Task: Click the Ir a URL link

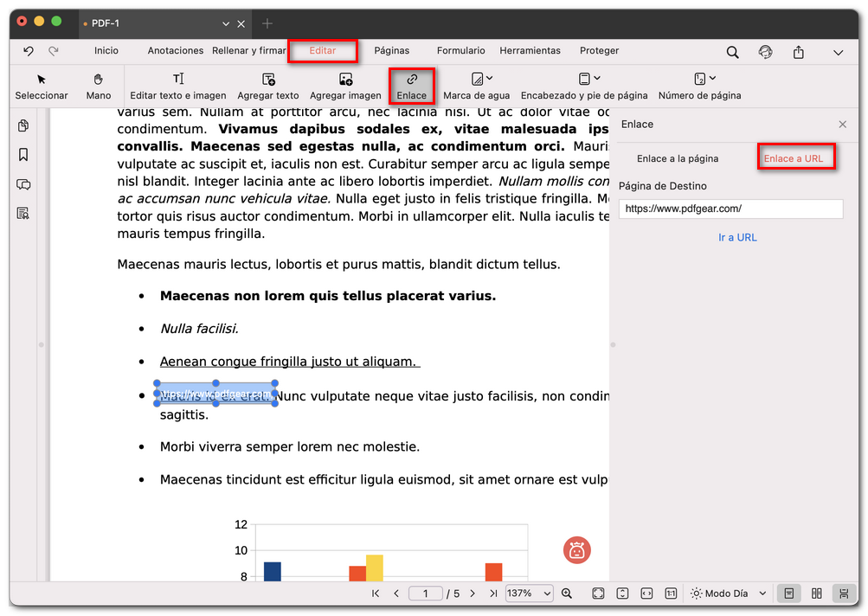Action: 737,237
